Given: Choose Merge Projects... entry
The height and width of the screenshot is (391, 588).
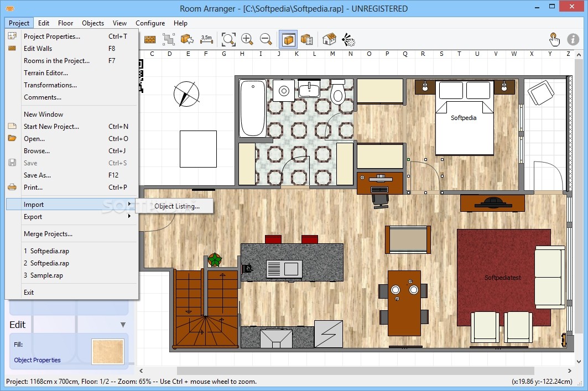Looking at the screenshot, I should click(72, 234).
